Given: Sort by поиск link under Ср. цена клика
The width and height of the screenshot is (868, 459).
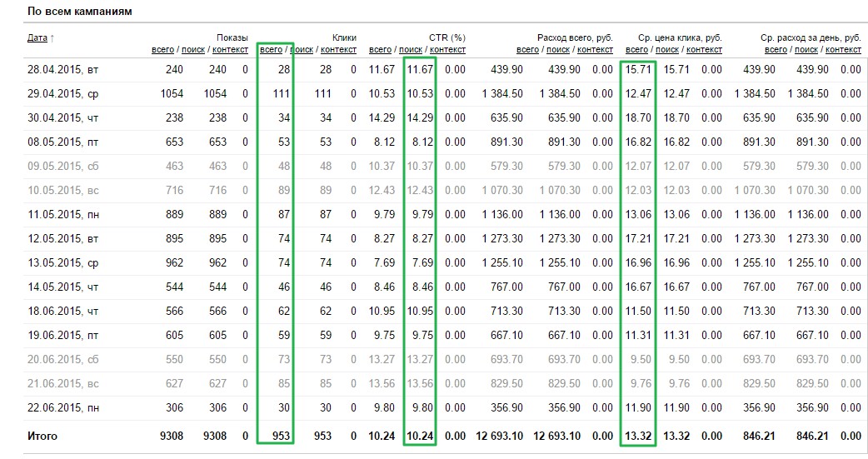Looking at the screenshot, I should pos(667,49).
